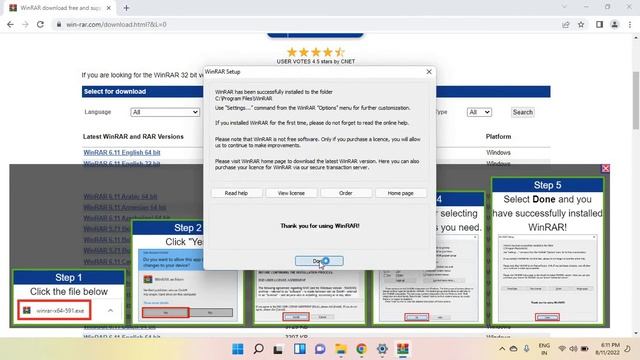Open Read help in WinRAR Setup
Viewport: 640px width, 360px height.
[236, 193]
